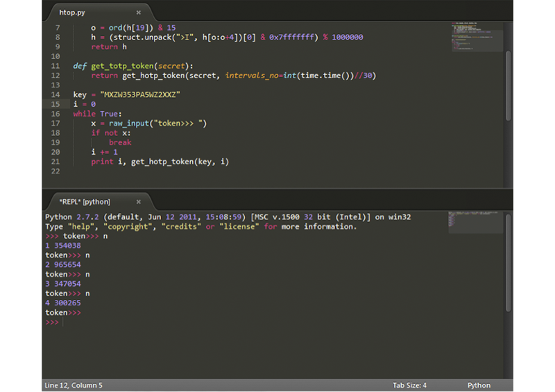
Task: Close the htop.py tab
Action: tap(138, 12)
